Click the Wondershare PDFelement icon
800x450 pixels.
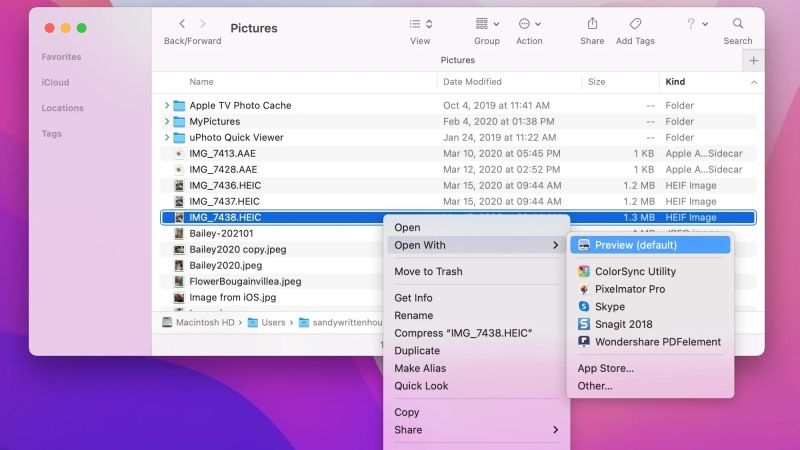click(584, 342)
